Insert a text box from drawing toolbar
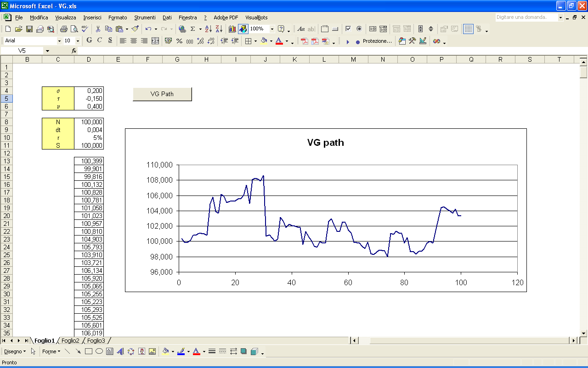588x368 pixels. point(109,351)
